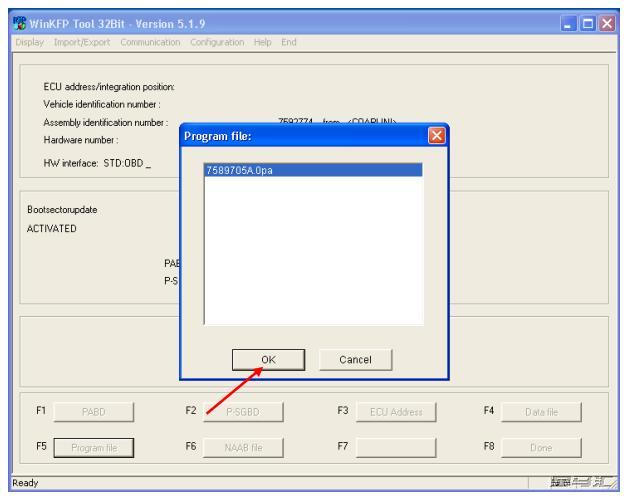Open the Help menu

[263, 42]
